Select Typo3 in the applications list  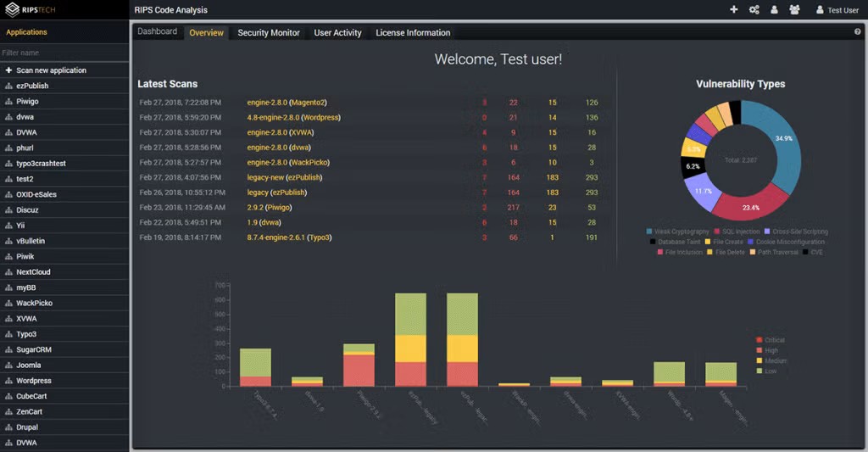[26, 334]
